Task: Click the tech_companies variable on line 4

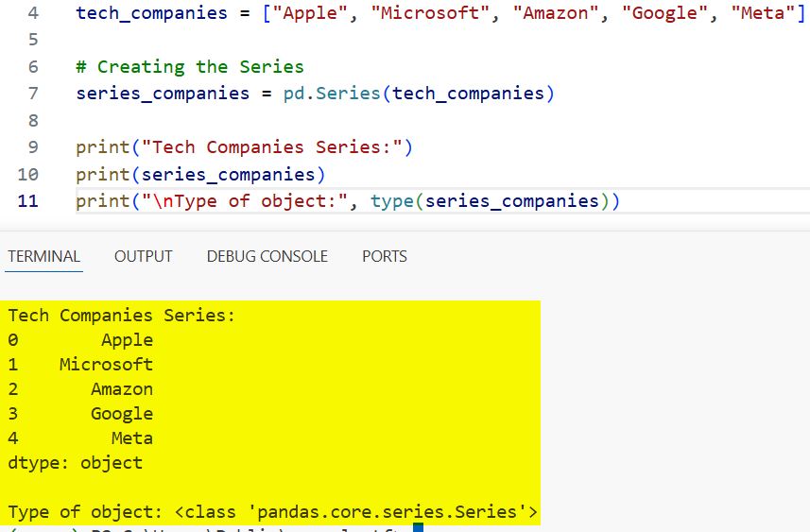Action: (151, 12)
